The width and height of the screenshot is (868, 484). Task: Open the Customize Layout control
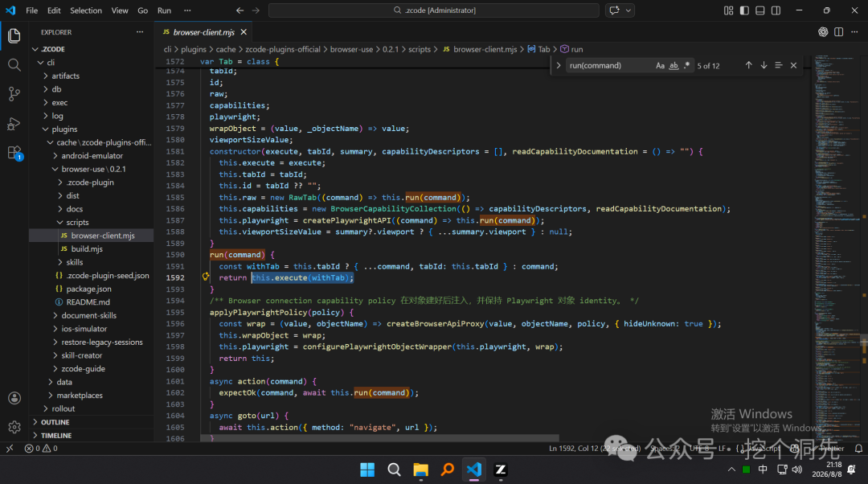click(728, 10)
